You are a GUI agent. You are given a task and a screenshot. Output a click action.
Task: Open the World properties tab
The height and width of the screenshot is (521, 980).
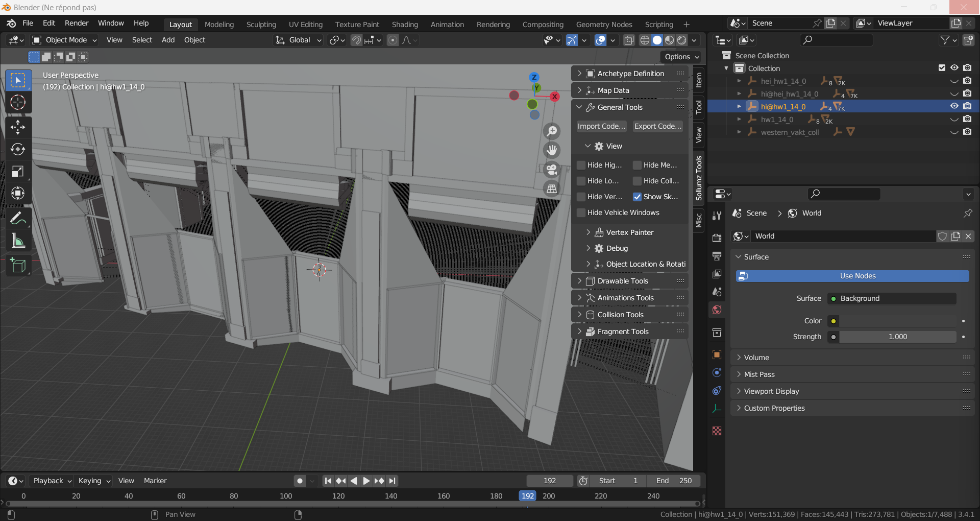pyautogui.click(x=717, y=310)
